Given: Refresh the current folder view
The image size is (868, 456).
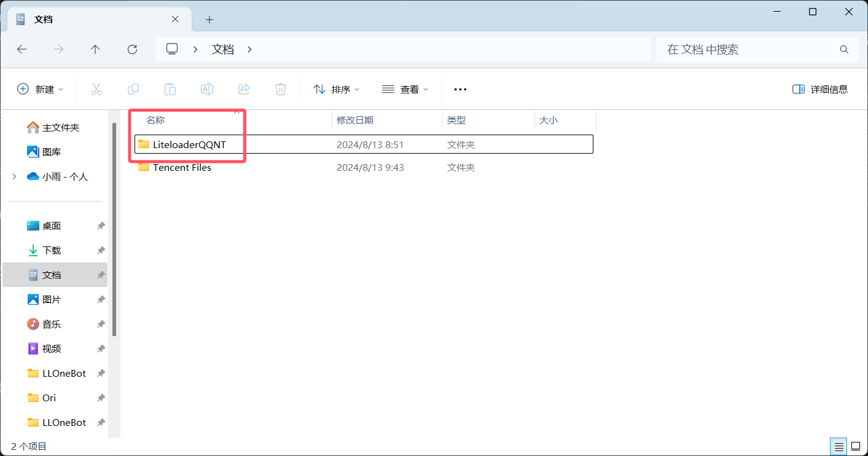Looking at the screenshot, I should click(x=132, y=50).
